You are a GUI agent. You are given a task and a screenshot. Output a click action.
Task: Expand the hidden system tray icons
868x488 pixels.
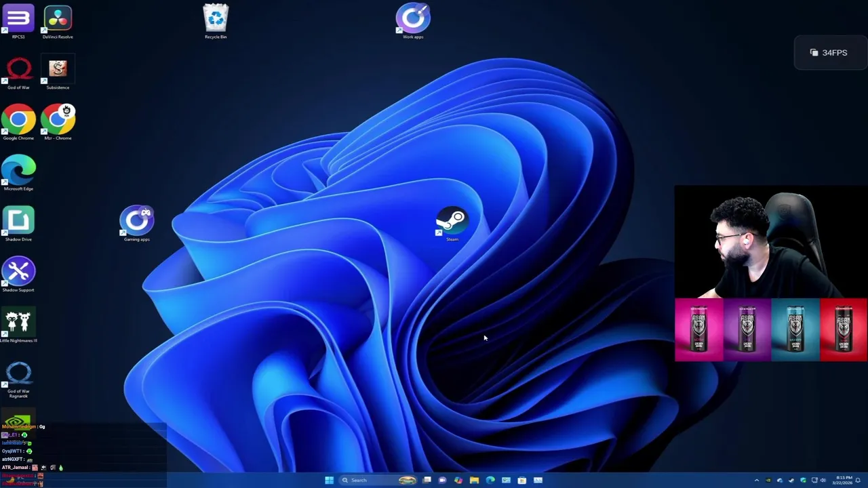point(757,481)
